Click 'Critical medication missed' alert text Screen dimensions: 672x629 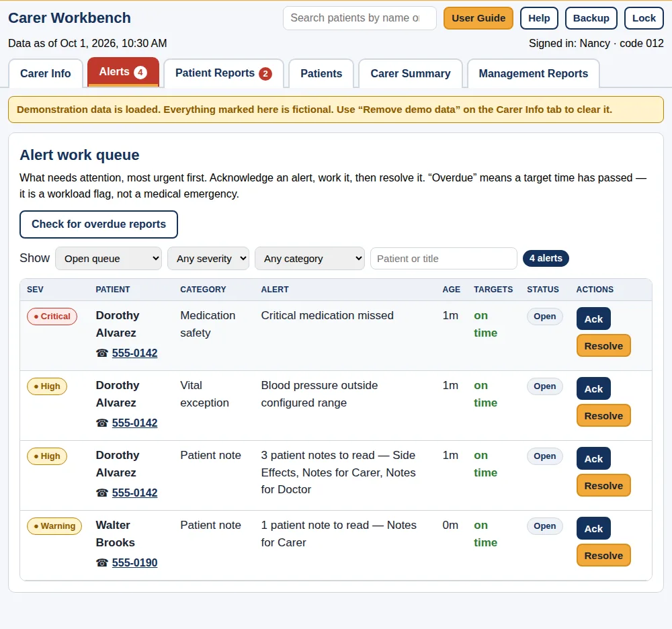point(327,315)
